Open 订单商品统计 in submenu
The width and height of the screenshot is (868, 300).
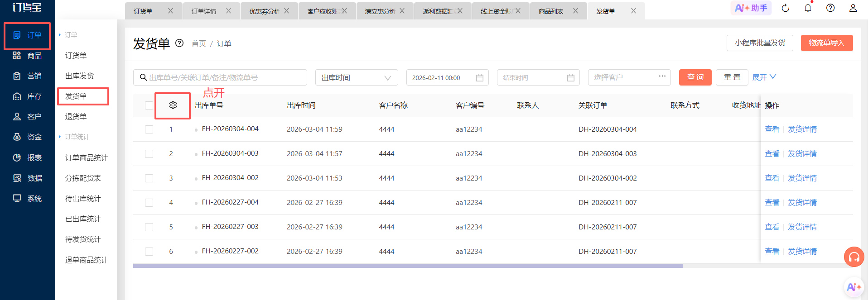click(87, 158)
